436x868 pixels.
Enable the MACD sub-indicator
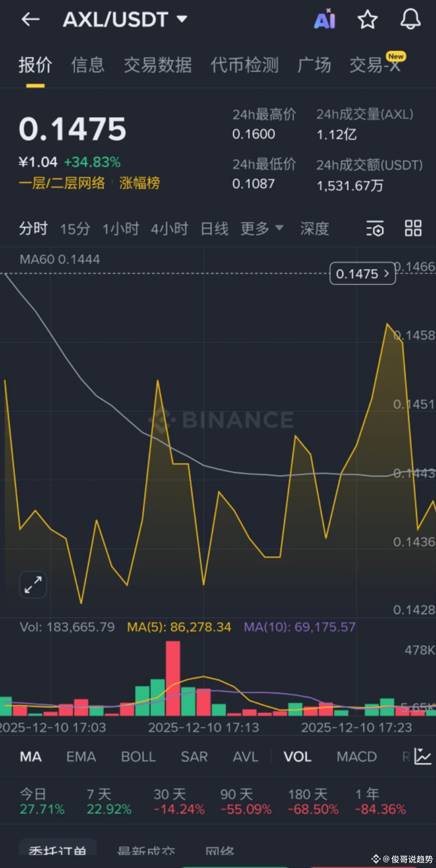click(357, 757)
